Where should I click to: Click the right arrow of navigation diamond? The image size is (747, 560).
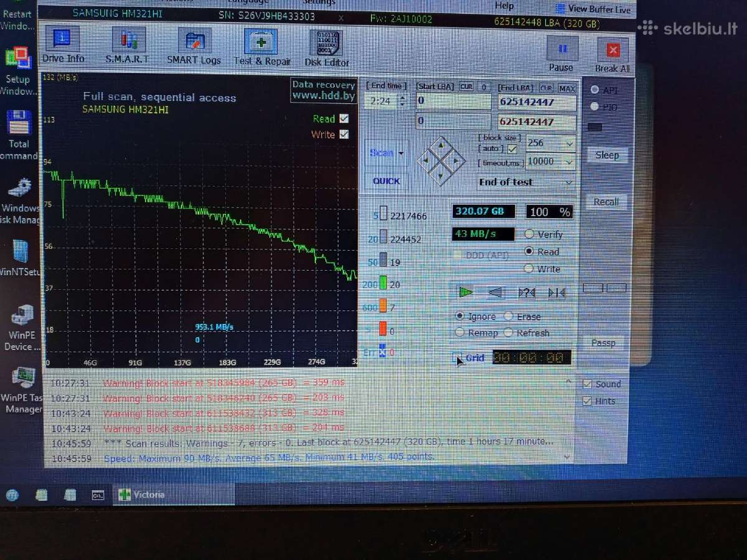[x=456, y=161]
